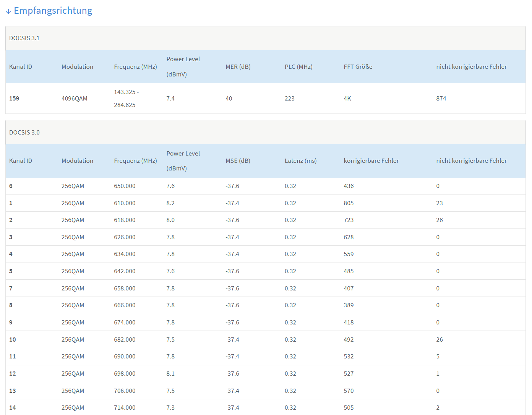The image size is (532, 415).
Task: Click the Latenz (ms) column header
Action: (x=301, y=161)
